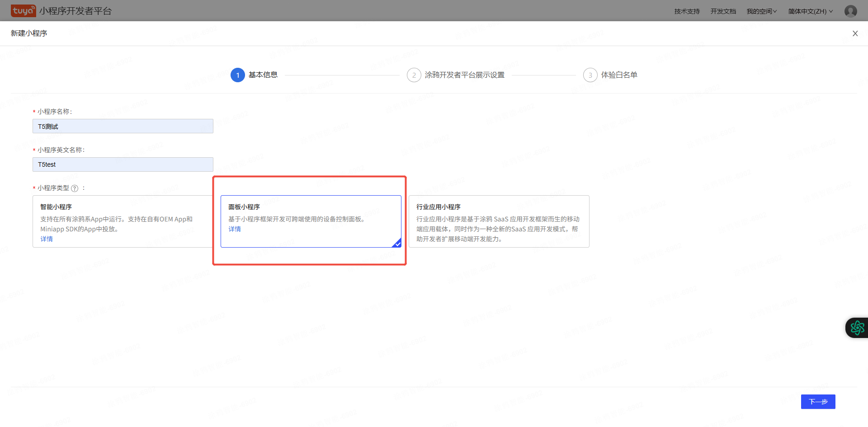Click the Tuya logo icon
Screen dimensions: 868x427
[24, 11]
